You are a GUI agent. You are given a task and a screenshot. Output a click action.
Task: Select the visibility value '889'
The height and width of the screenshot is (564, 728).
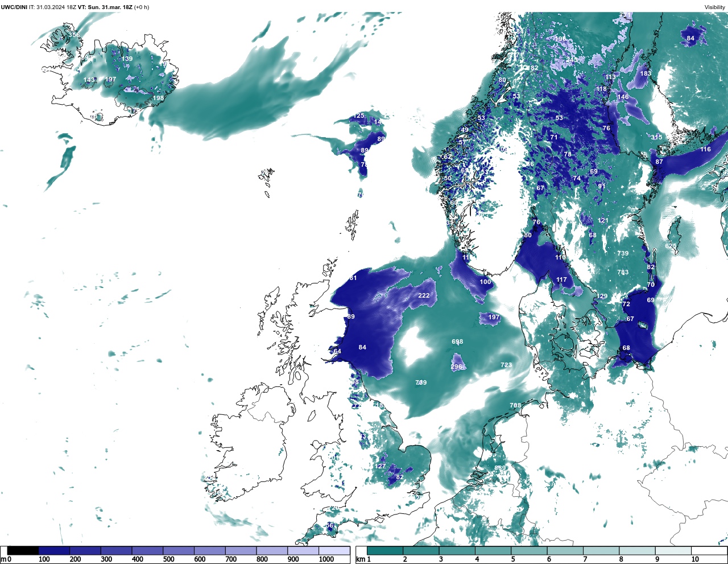(500, 468)
